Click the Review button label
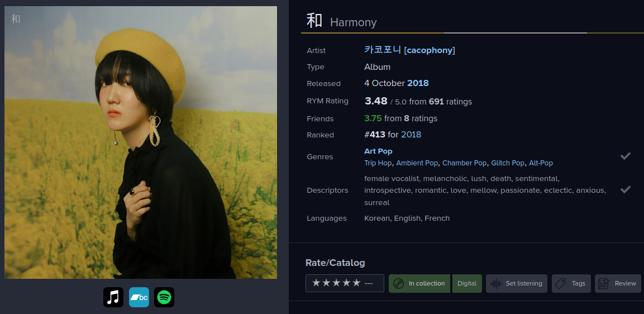The height and width of the screenshot is (314, 644). [x=626, y=284]
